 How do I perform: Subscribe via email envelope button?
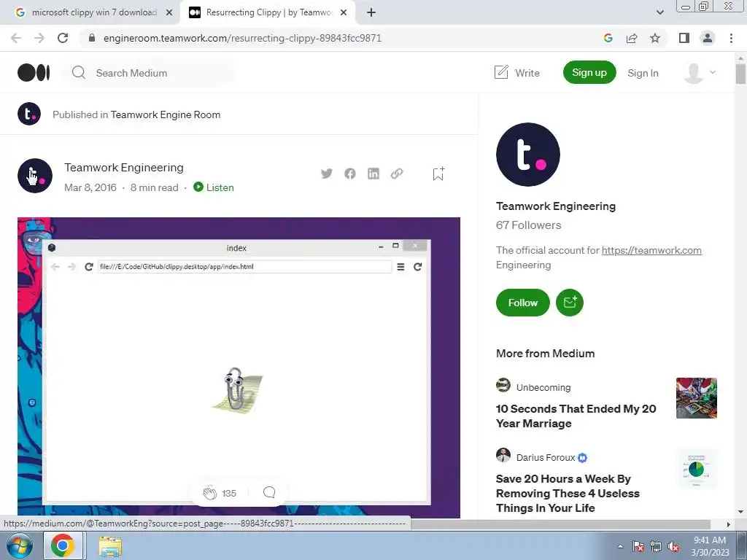[570, 303]
